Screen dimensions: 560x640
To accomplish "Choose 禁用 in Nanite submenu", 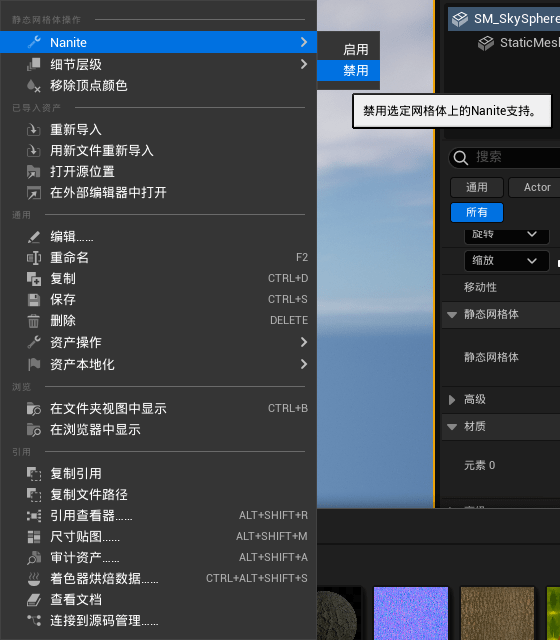I will (349, 71).
